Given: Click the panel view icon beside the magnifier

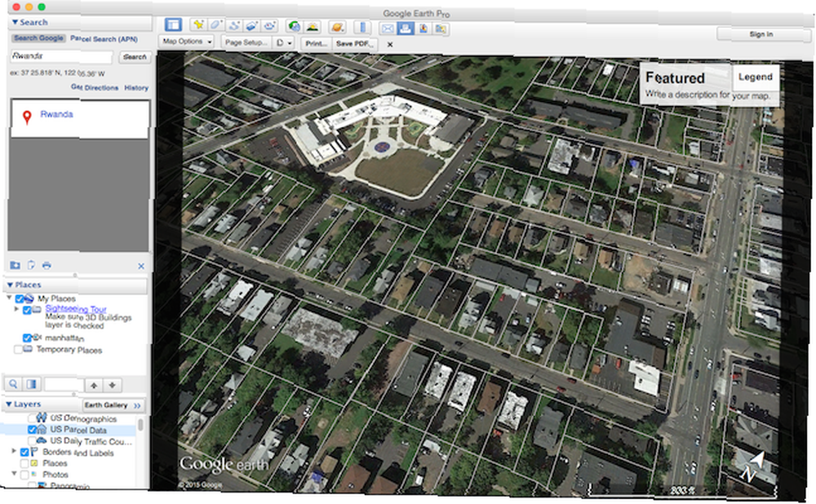Looking at the screenshot, I should tap(32, 384).
